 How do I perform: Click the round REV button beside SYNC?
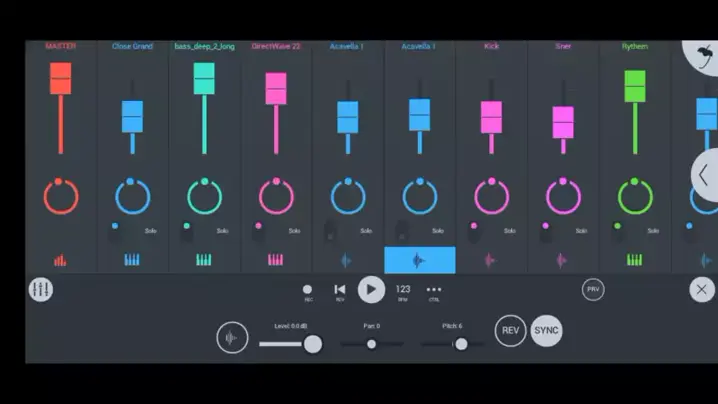click(510, 331)
